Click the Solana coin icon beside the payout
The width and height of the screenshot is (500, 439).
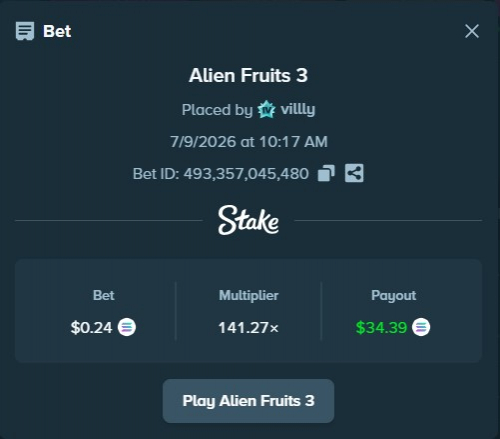421,327
